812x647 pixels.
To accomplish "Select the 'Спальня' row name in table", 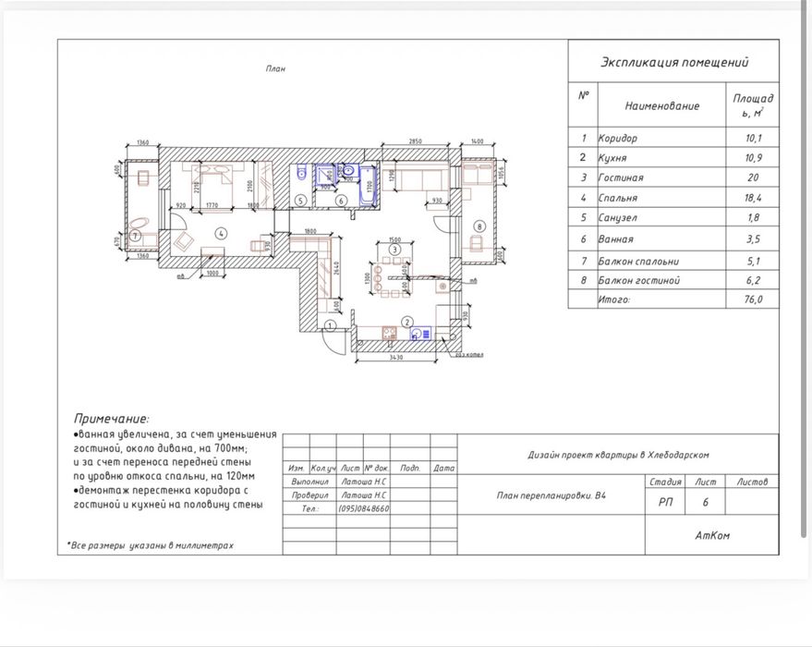I will (617, 198).
